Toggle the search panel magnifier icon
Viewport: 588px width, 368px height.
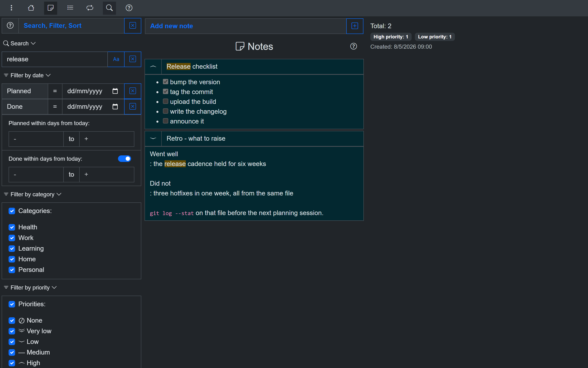(109, 8)
